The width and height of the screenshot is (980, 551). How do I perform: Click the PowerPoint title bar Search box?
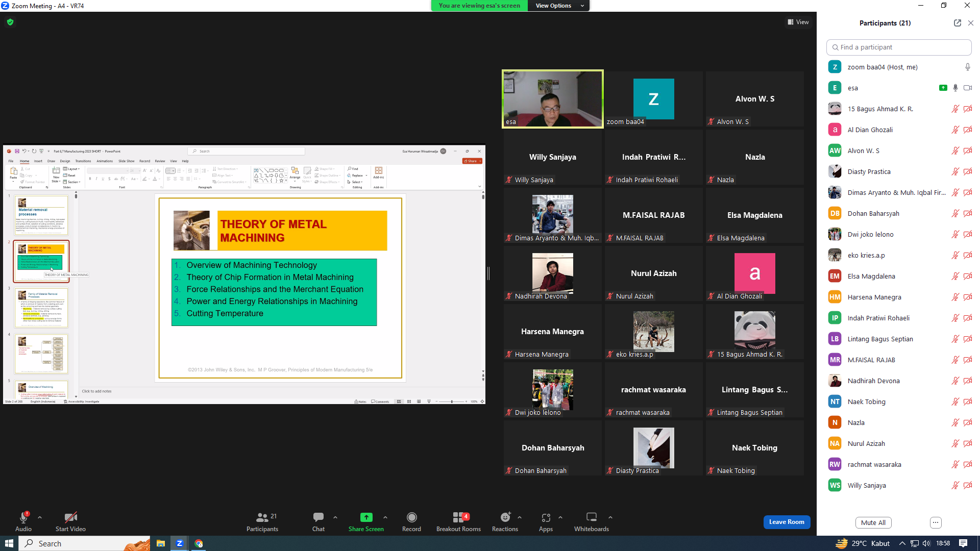[247, 151]
